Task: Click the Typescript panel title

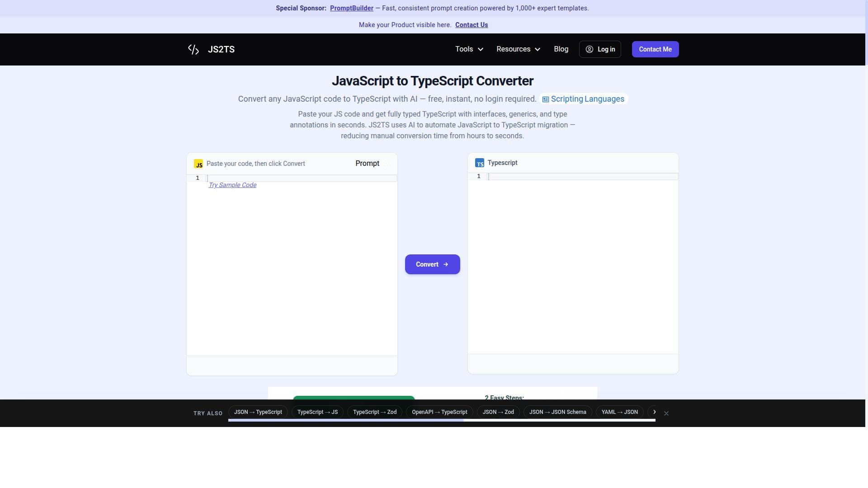Action: click(x=502, y=163)
